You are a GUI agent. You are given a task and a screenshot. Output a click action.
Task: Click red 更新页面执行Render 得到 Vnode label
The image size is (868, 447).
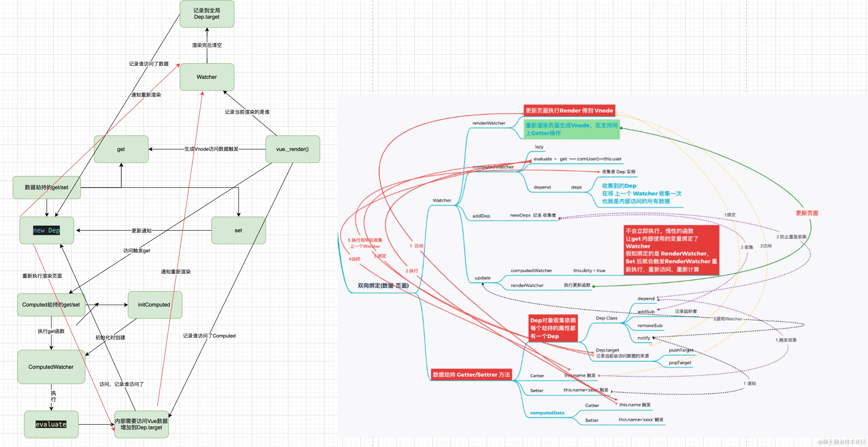coord(569,110)
